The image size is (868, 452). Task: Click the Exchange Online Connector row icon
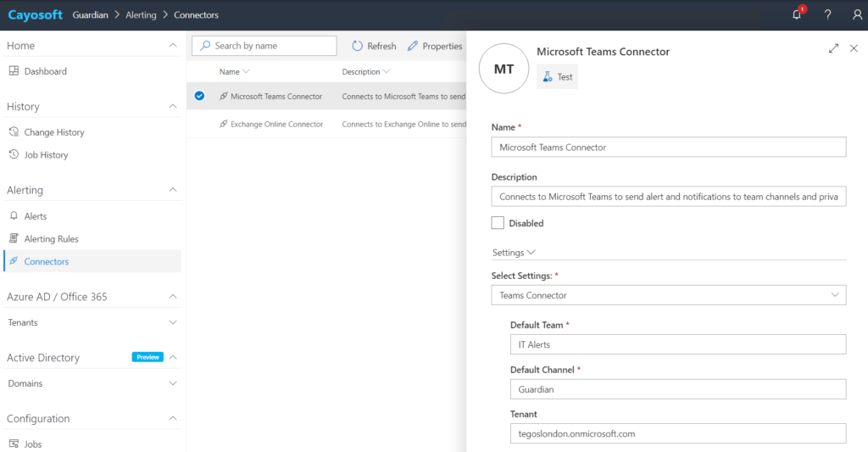[x=223, y=124]
